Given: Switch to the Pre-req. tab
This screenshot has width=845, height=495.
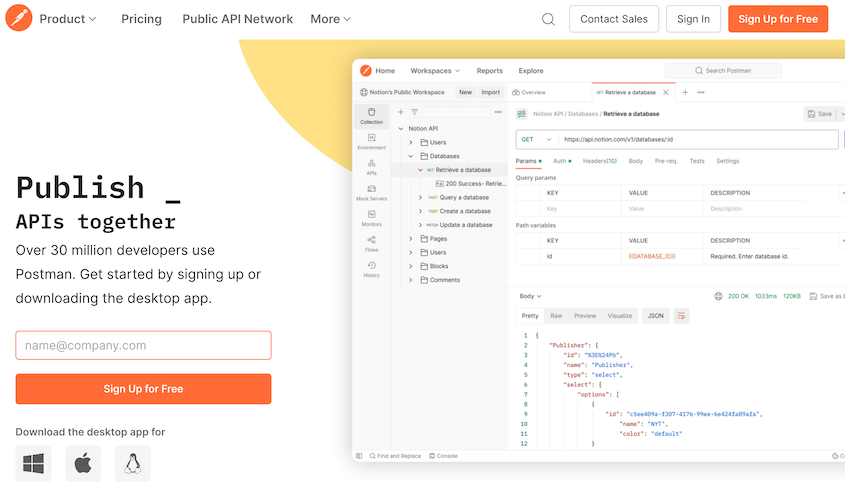Looking at the screenshot, I should [666, 161].
